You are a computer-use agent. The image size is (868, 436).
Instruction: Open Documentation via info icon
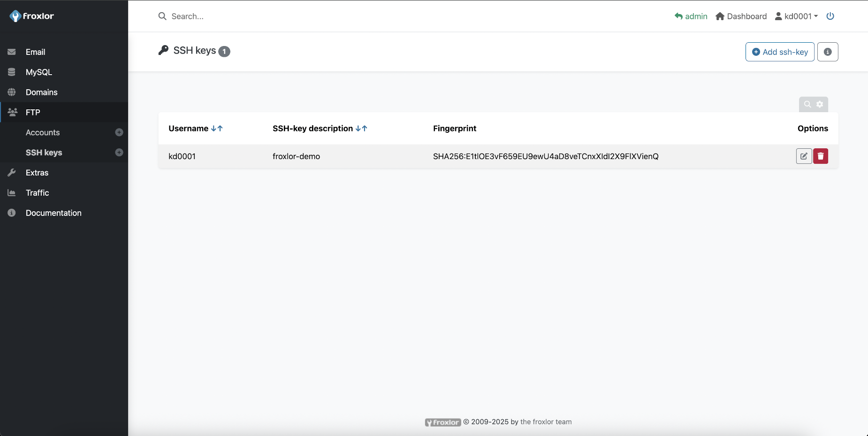[12, 213]
